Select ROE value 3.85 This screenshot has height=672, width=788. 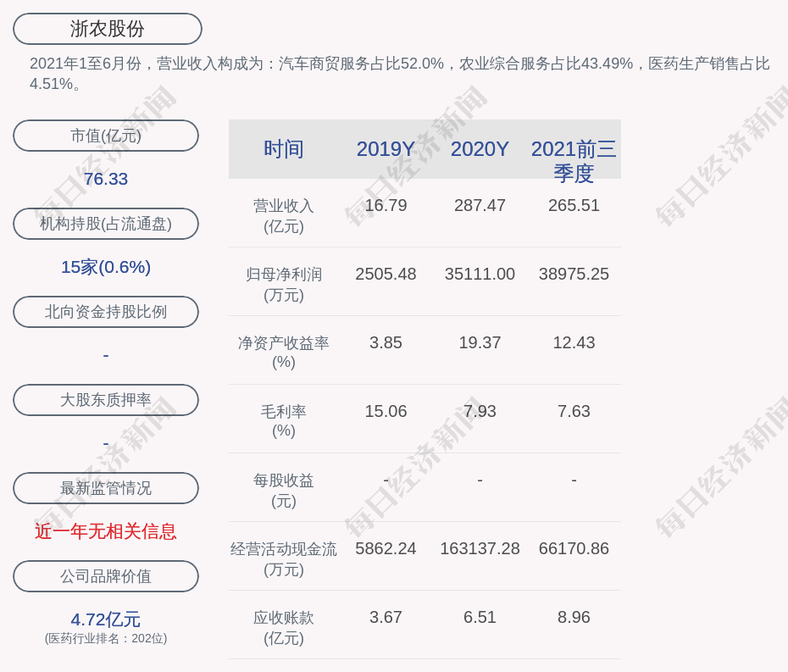386,343
